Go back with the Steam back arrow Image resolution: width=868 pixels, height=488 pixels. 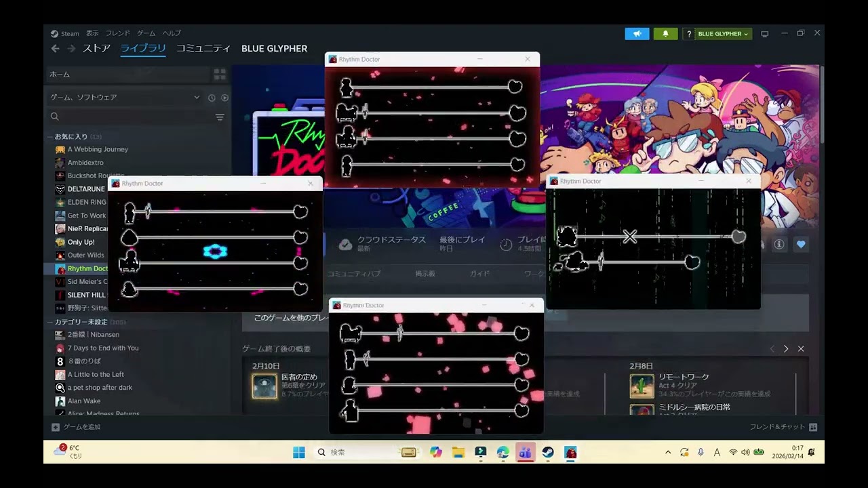[x=56, y=49]
